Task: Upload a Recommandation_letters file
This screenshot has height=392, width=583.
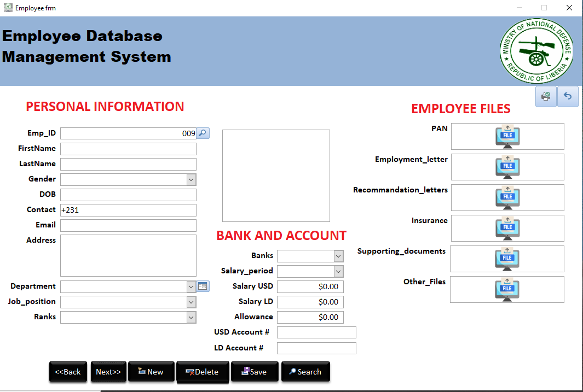Action: (507, 197)
